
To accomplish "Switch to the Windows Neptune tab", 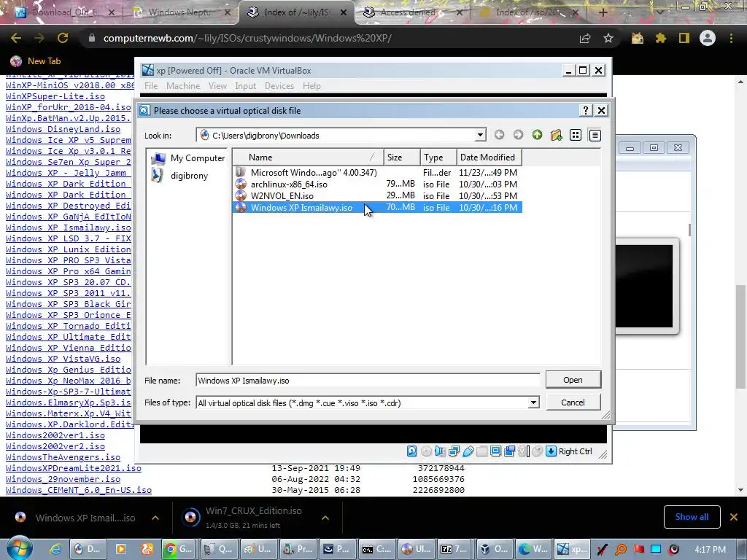I will pos(179,12).
